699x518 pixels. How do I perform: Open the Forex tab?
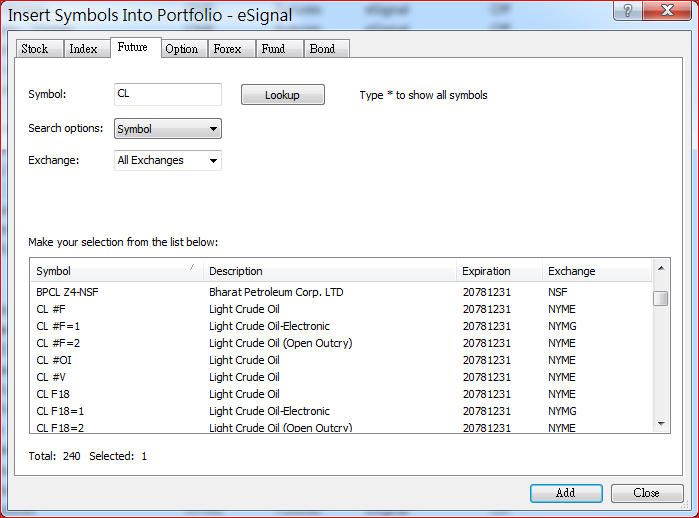point(232,49)
